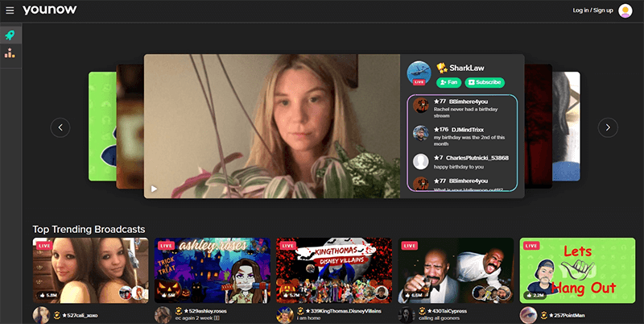Image resolution: width=644 pixels, height=324 pixels.
Task: Click the Fan button
Action: pos(448,82)
